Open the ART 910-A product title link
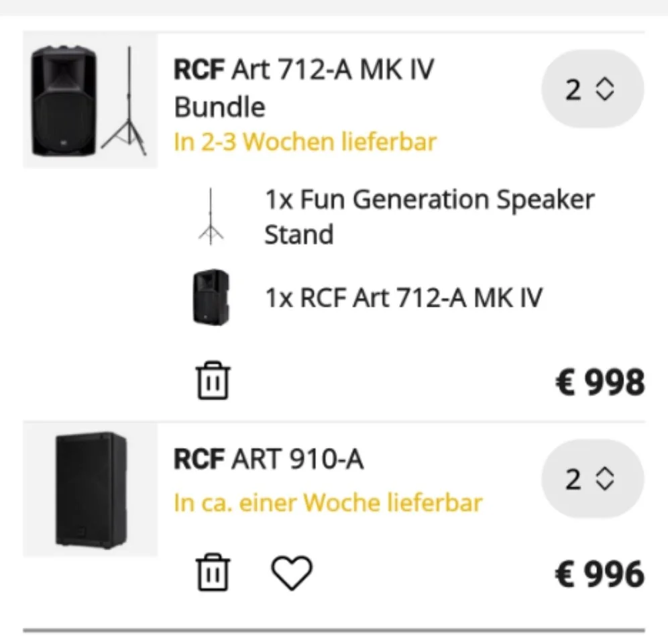 pyautogui.click(x=297, y=460)
